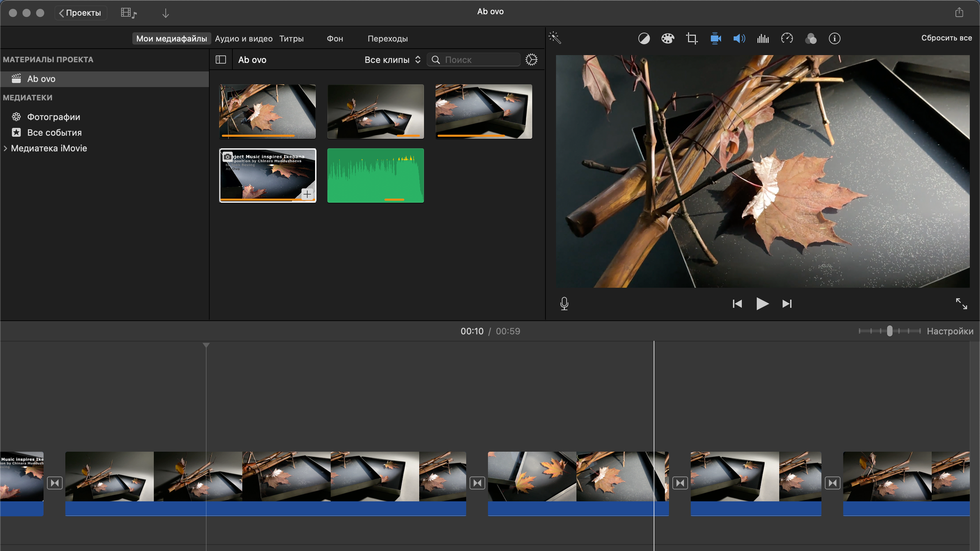
Task: Go back to Проекты
Action: click(x=80, y=13)
